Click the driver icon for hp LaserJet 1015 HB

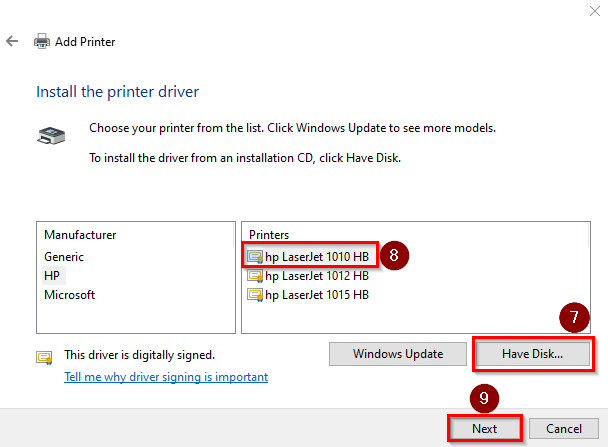[256, 295]
